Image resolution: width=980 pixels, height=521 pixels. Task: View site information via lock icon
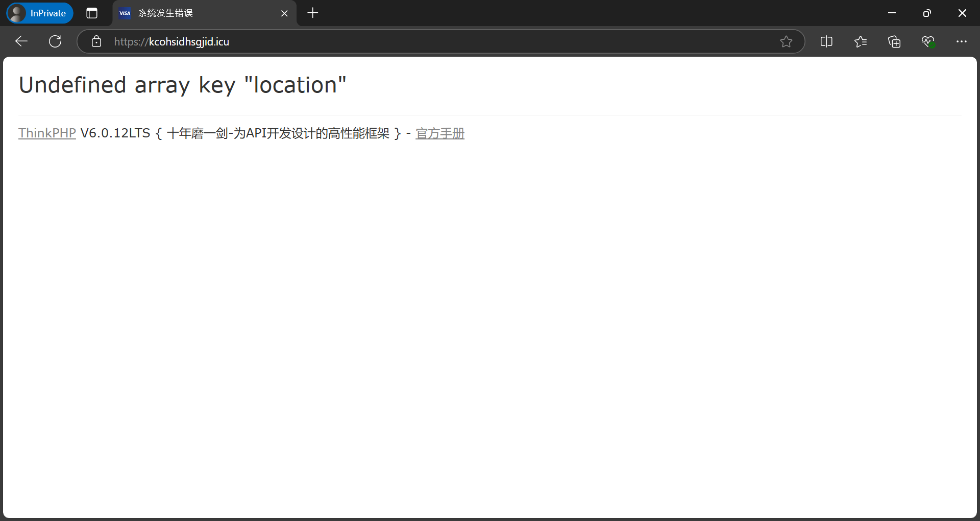coord(96,41)
